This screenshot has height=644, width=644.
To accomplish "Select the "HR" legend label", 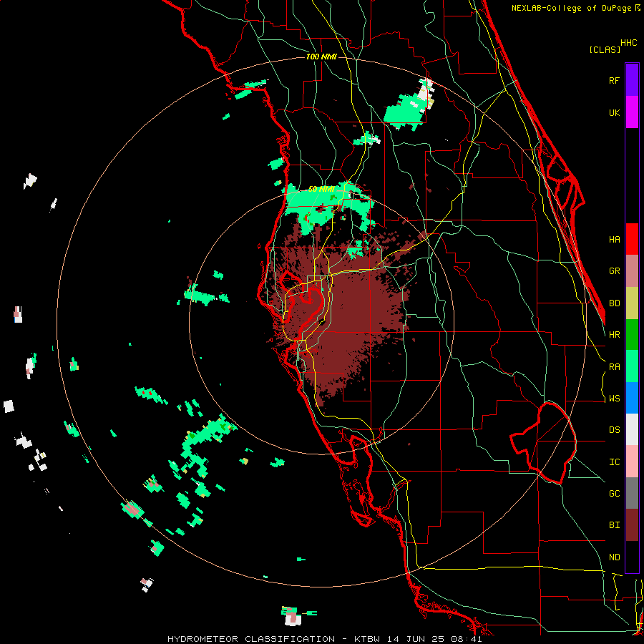I will tap(614, 335).
